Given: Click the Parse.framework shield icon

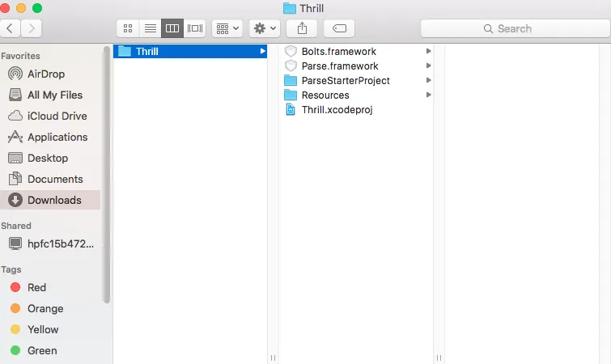Looking at the screenshot, I should pyautogui.click(x=291, y=66).
